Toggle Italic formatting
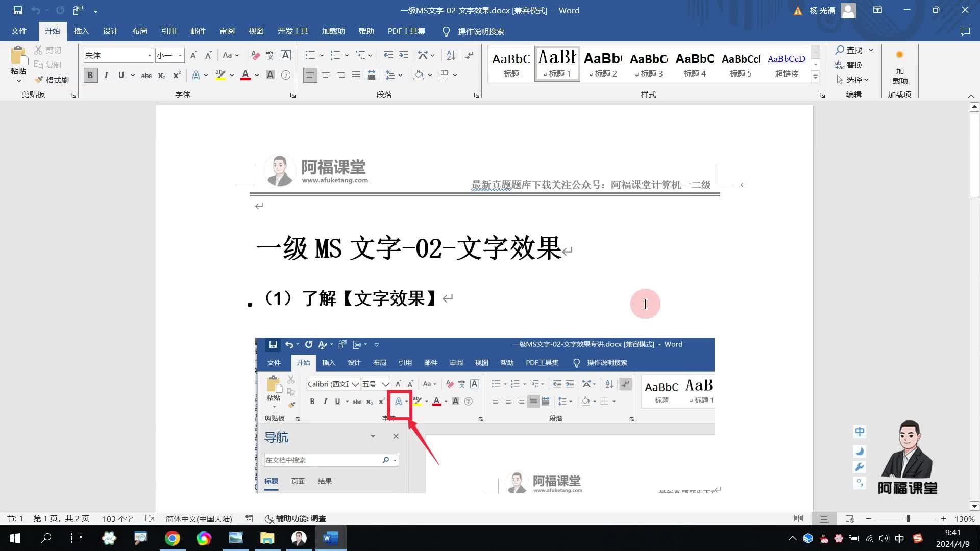Image resolution: width=980 pixels, height=551 pixels. pos(106,76)
